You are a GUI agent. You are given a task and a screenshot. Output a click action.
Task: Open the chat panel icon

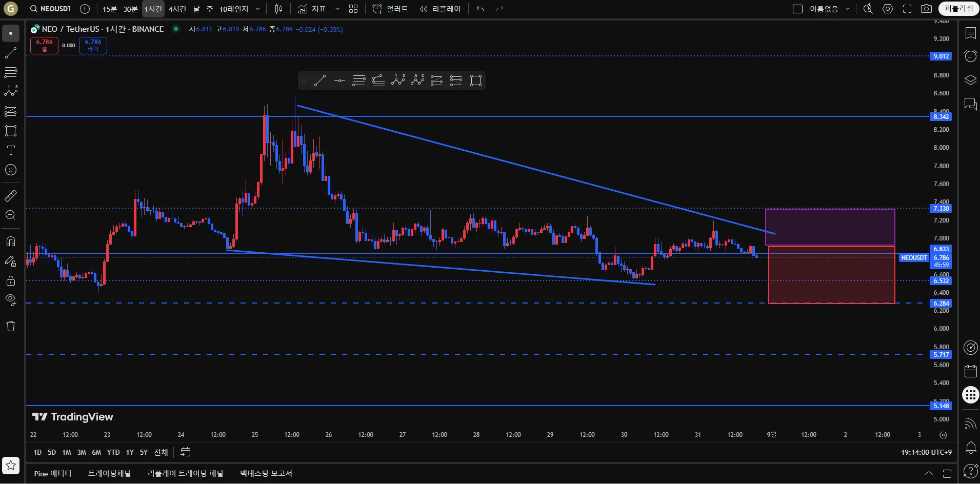[970, 104]
